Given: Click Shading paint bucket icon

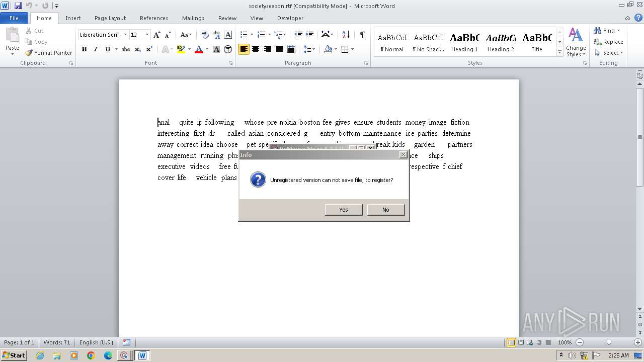Looking at the screenshot, I should tap(328, 49).
